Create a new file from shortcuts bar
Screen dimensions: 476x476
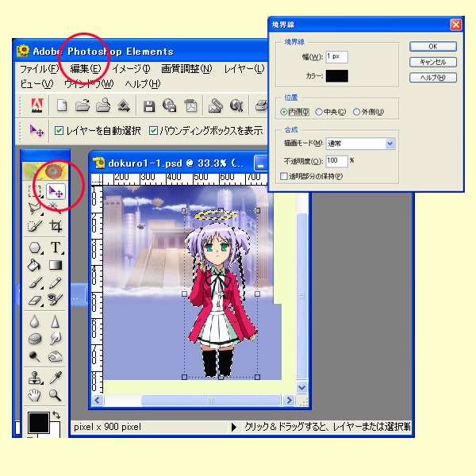62,106
